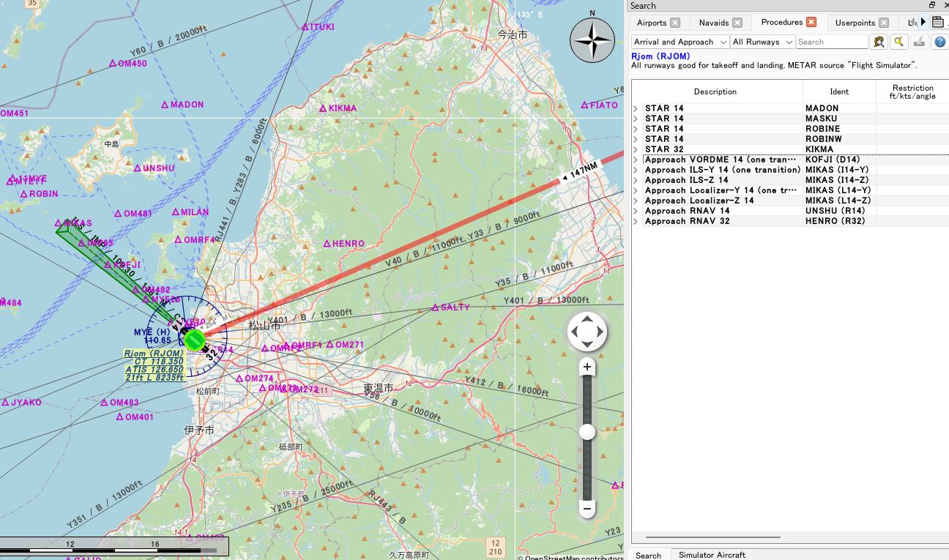Close the Navaids tab

(737, 23)
